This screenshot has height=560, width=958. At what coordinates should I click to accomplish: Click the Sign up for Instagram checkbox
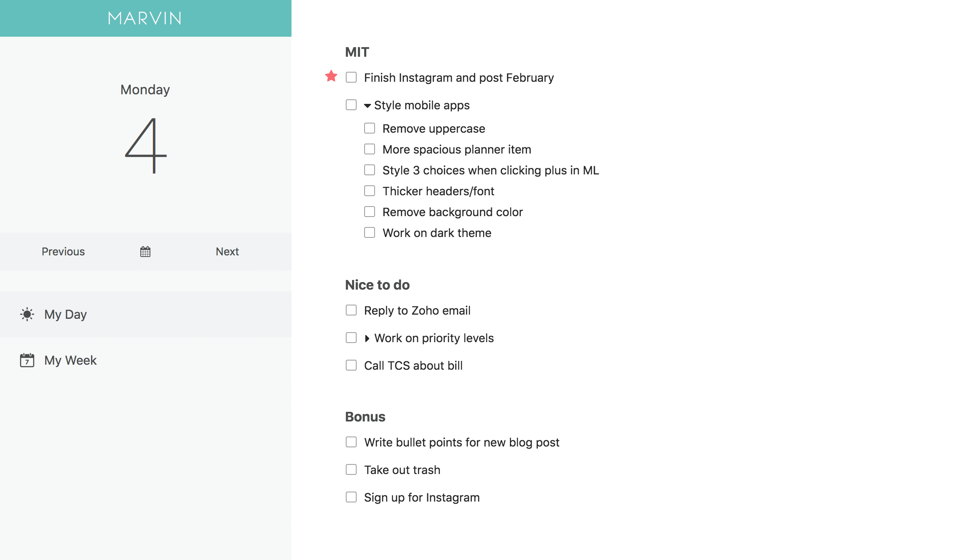pos(351,497)
